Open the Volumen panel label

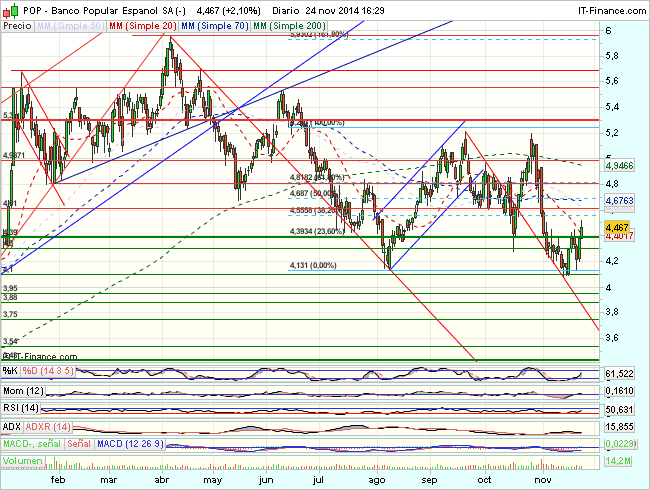(x=24, y=462)
